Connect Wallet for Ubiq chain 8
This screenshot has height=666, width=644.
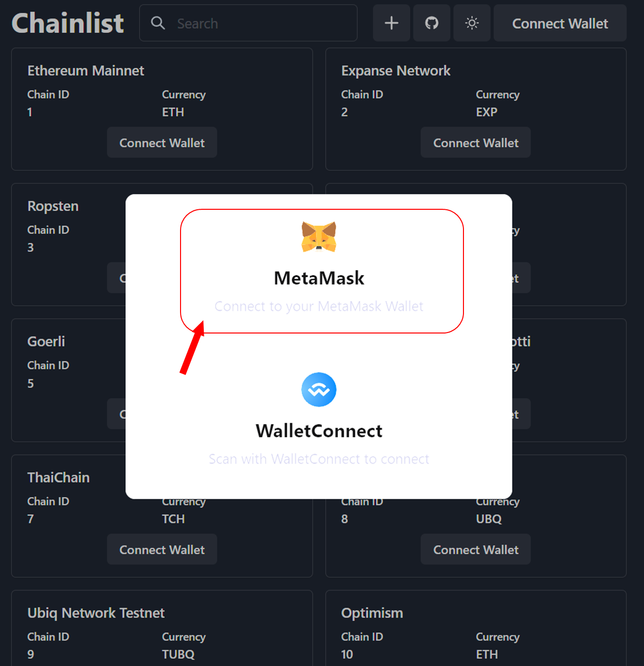476,549
